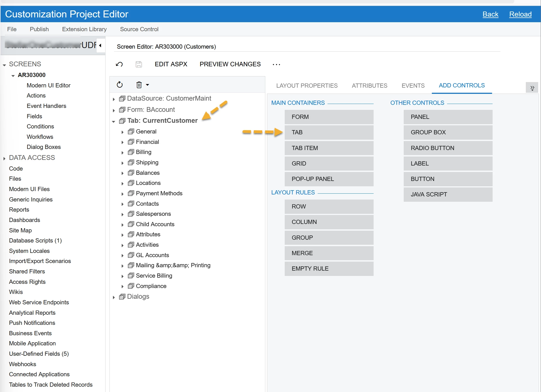The image size is (541, 392).
Task: Click the DataSource: CustomerMaint node icon
Action: click(x=122, y=99)
